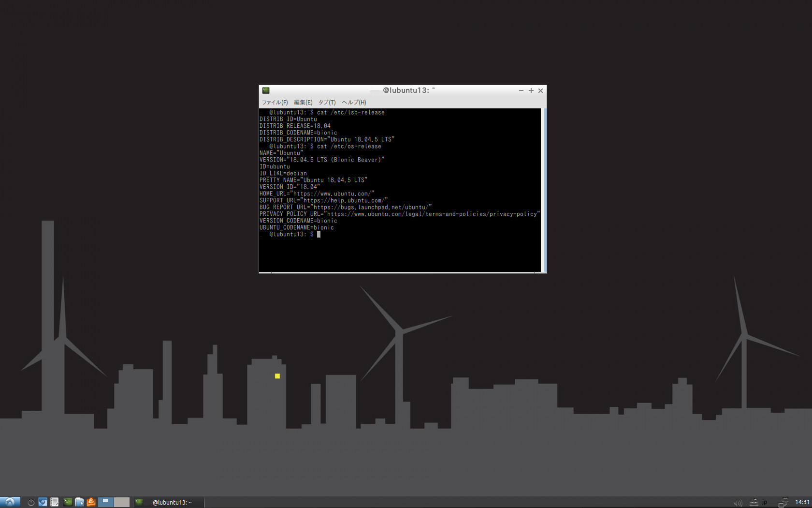Click the NAME="Ubuntu" line

pyautogui.click(x=281, y=153)
